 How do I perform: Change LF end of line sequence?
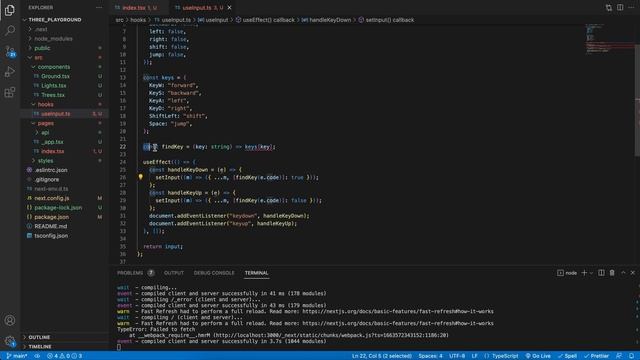click(475, 356)
